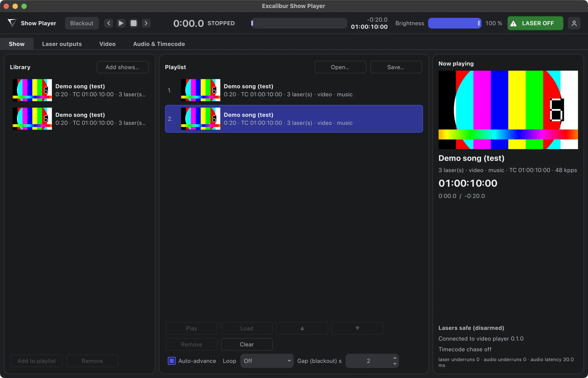Click the transport stop square icon

(x=134, y=23)
